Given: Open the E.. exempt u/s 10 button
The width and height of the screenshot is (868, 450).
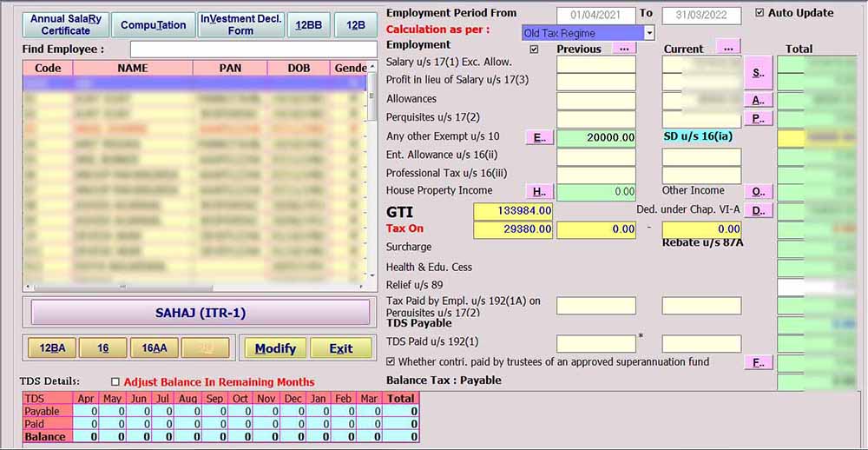Looking at the screenshot, I should click(539, 137).
